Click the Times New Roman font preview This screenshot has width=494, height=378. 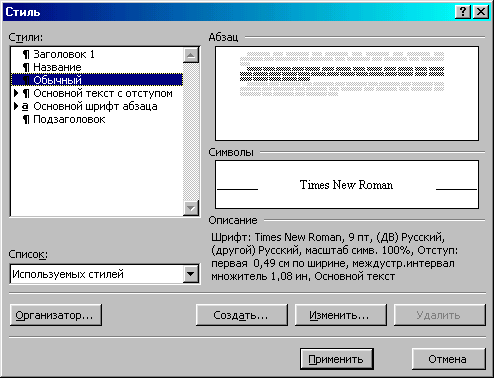pyautogui.click(x=347, y=185)
